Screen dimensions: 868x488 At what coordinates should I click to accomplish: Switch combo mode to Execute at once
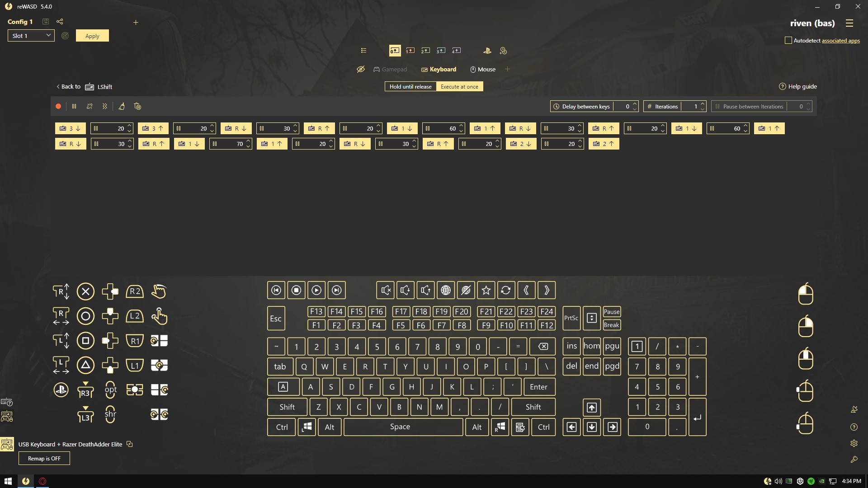(x=459, y=87)
